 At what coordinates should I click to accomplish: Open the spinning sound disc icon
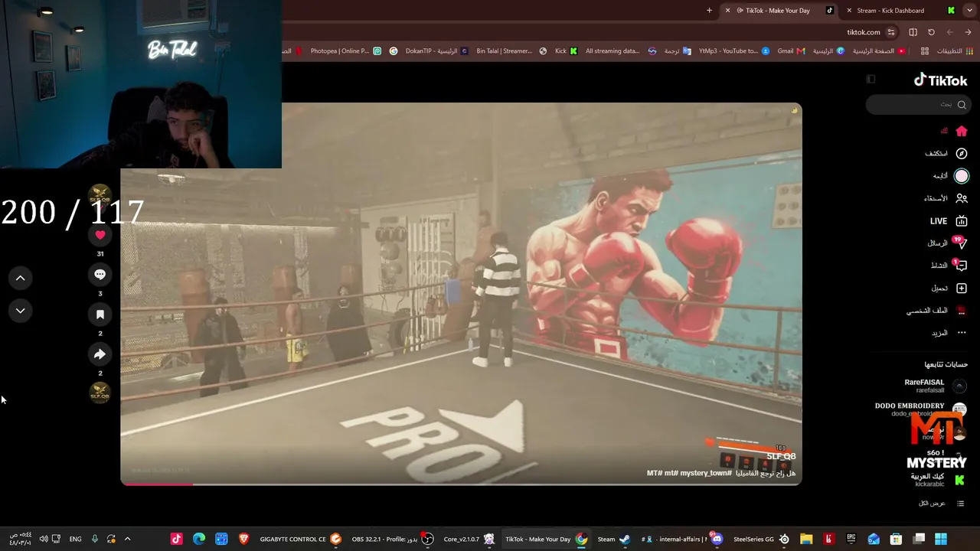pos(100,393)
